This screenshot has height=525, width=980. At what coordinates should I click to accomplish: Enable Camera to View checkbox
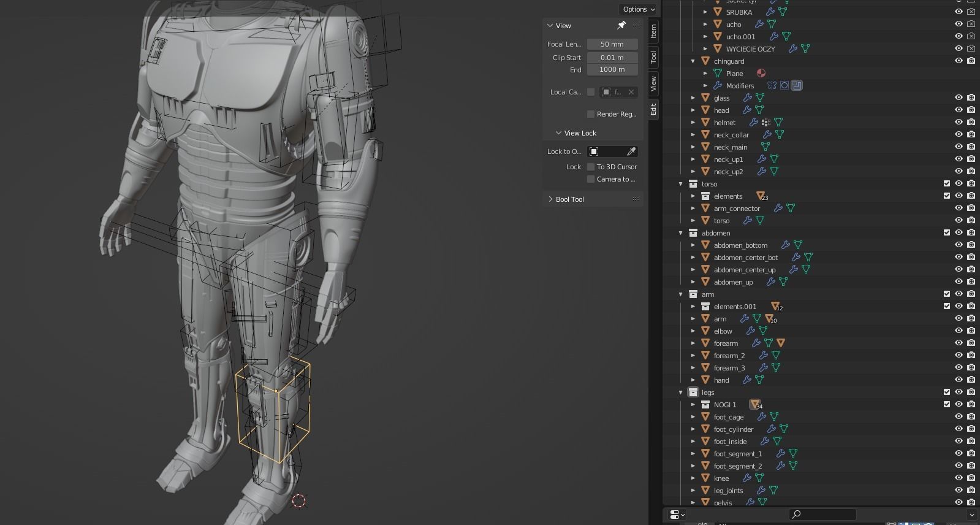click(x=591, y=179)
